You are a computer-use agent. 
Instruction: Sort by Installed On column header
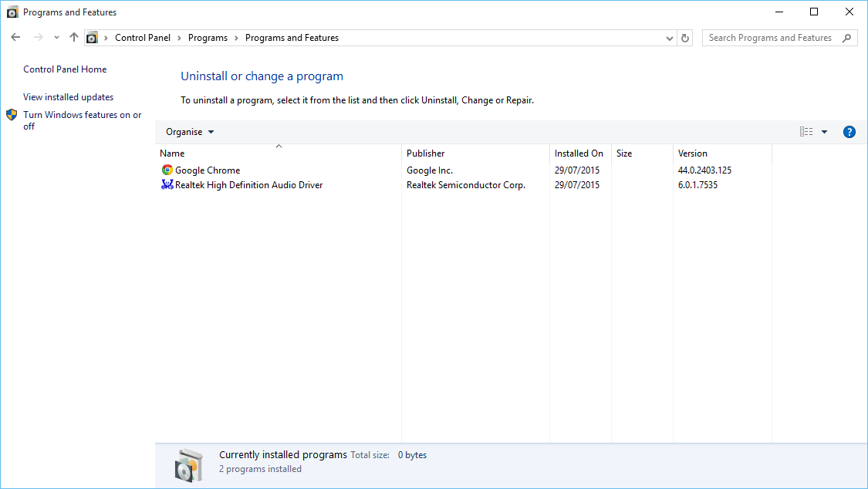[x=579, y=153]
